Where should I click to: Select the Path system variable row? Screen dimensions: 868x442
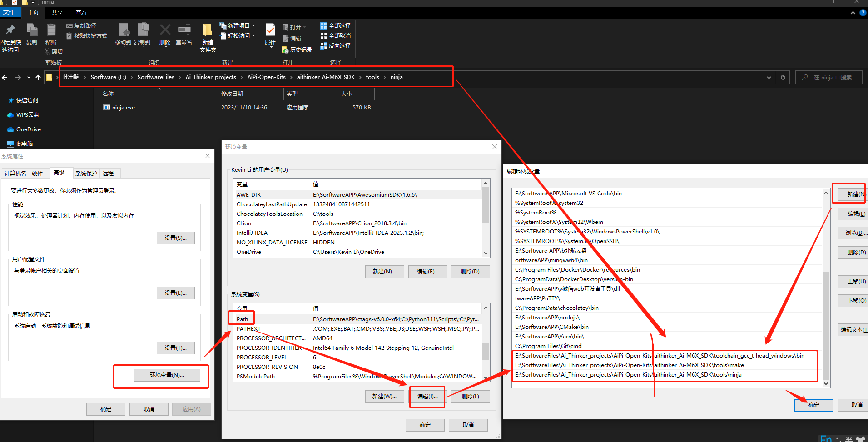click(x=357, y=319)
